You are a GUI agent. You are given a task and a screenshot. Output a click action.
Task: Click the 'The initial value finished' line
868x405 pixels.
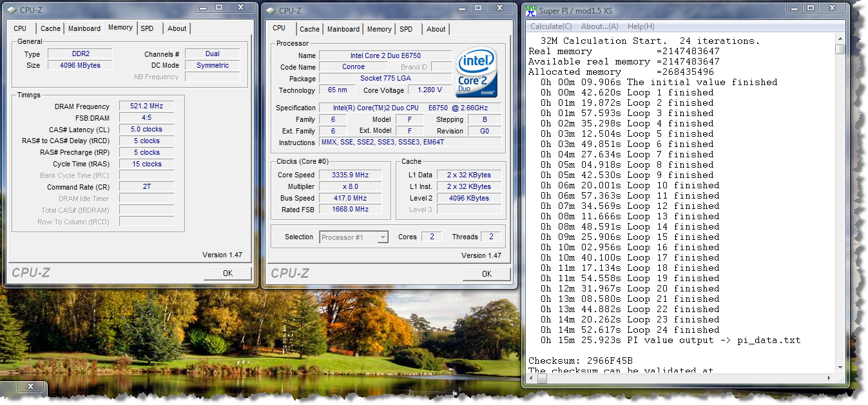pyautogui.click(x=659, y=82)
